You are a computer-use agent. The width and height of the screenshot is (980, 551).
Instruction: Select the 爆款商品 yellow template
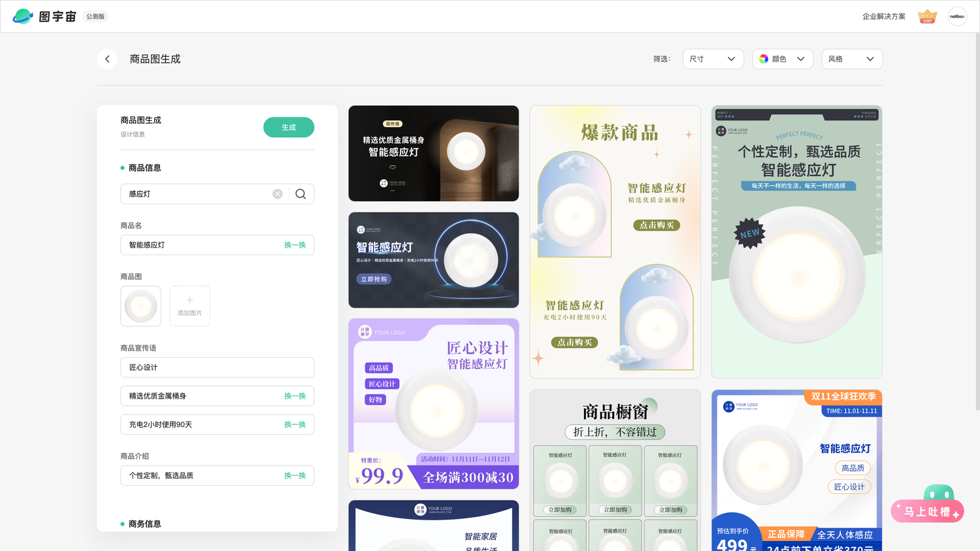click(x=615, y=242)
